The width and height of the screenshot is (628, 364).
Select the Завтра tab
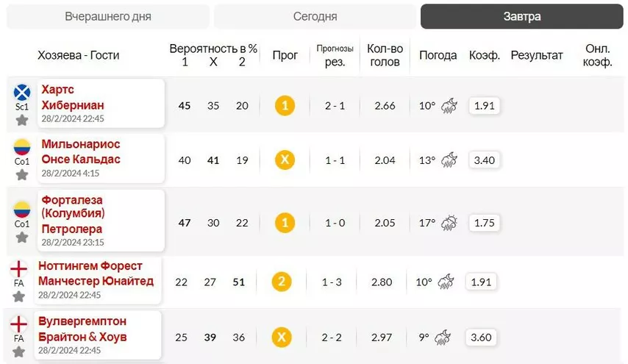point(522,16)
